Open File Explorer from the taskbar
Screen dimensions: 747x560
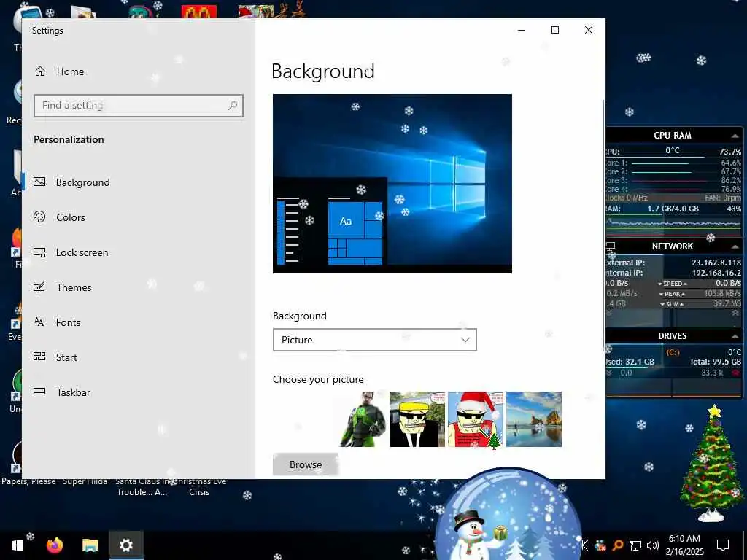tap(90, 545)
